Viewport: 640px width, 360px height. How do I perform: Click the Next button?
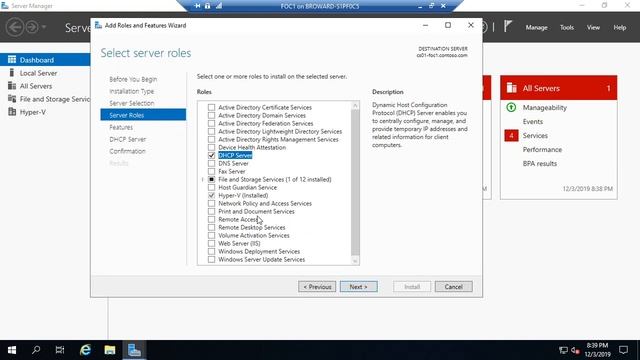coord(358,287)
